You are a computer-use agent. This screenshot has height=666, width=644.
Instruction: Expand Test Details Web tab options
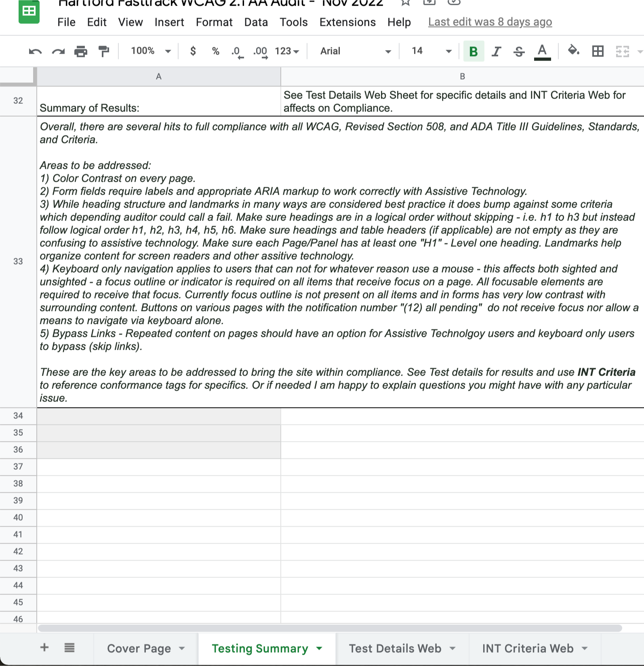(x=452, y=648)
